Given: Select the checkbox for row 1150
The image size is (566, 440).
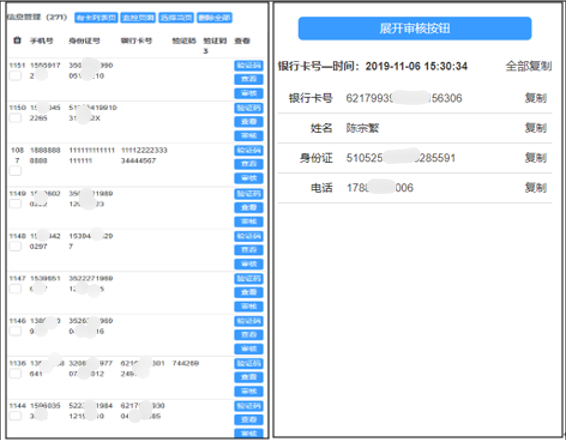Looking at the screenshot, I should (x=15, y=118).
